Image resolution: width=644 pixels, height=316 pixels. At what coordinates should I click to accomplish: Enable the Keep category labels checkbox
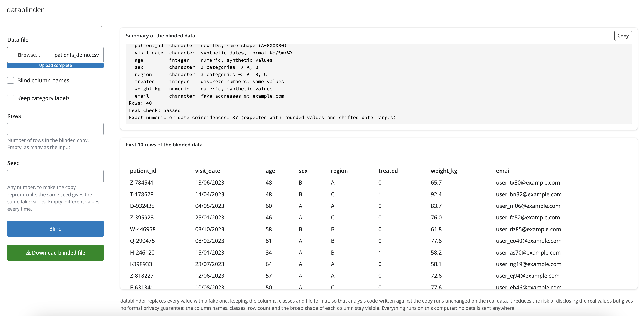[x=10, y=98]
